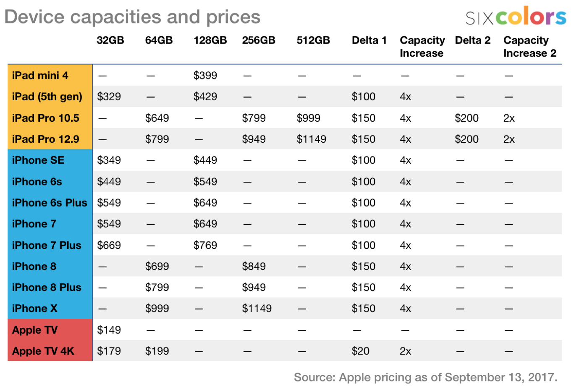Image resolution: width=571 pixels, height=392 pixels.
Task: Click the $1149 price for iPad Pro 12.9
Action: (311, 139)
